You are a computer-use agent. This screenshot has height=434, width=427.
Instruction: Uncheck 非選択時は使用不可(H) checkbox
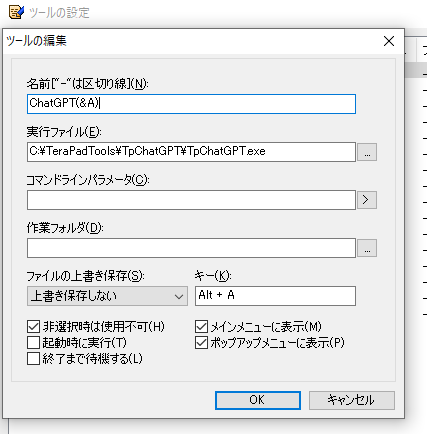click(x=33, y=327)
